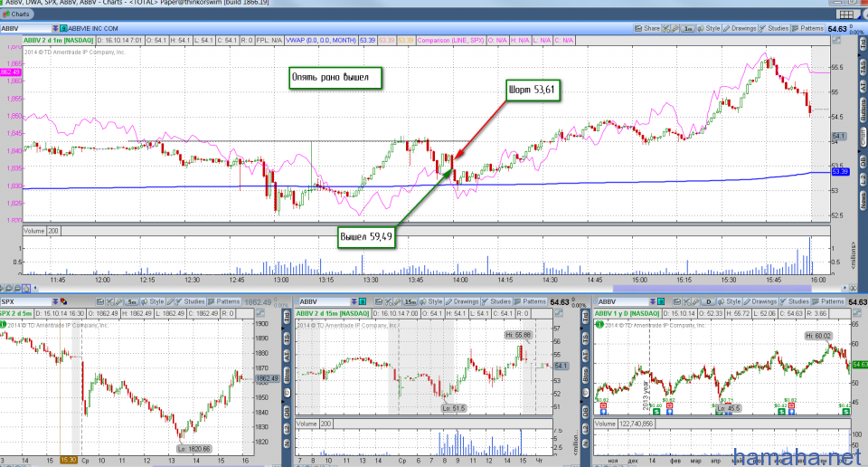868x467 pixels.
Task: Click the share icon in ABBV daily chart
Action: pos(677,302)
